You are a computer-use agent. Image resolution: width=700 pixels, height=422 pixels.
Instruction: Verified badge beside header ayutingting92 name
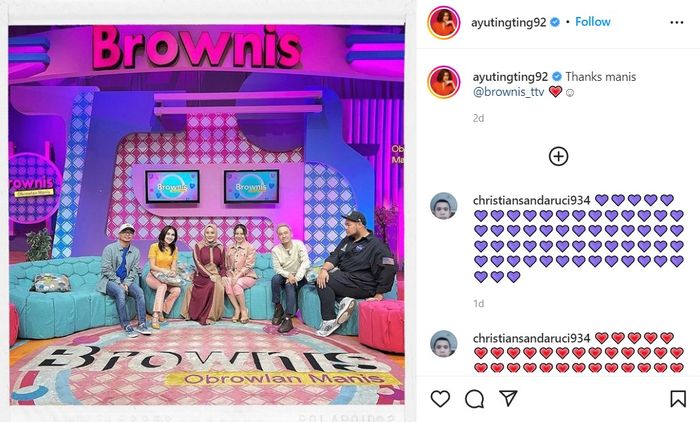[555, 22]
